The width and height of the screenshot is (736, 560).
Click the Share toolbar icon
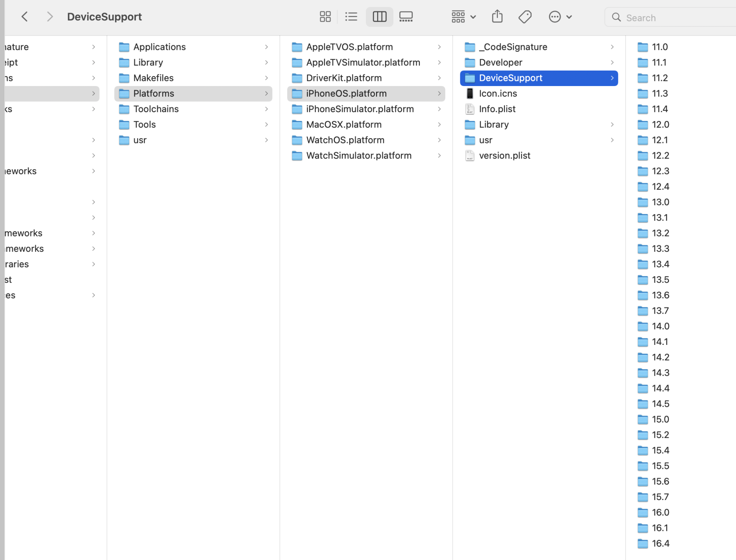pos(497,17)
